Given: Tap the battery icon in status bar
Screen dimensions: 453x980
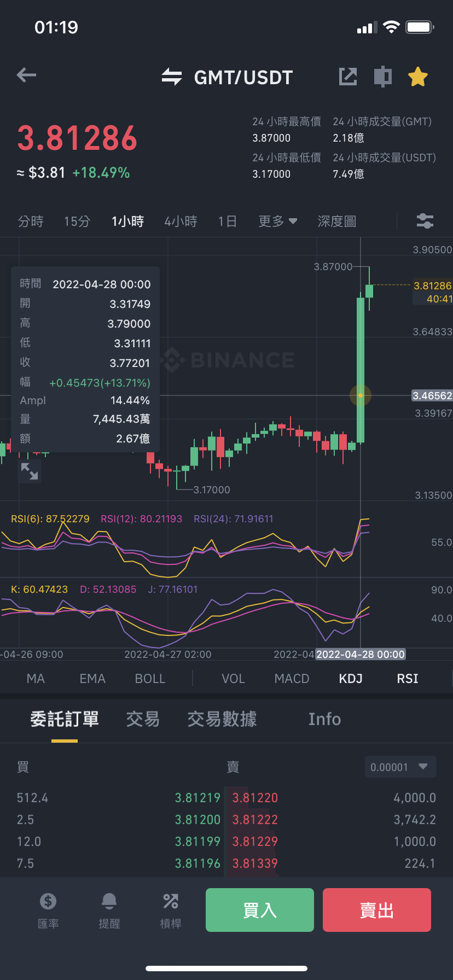Looking at the screenshot, I should click(420, 27).
